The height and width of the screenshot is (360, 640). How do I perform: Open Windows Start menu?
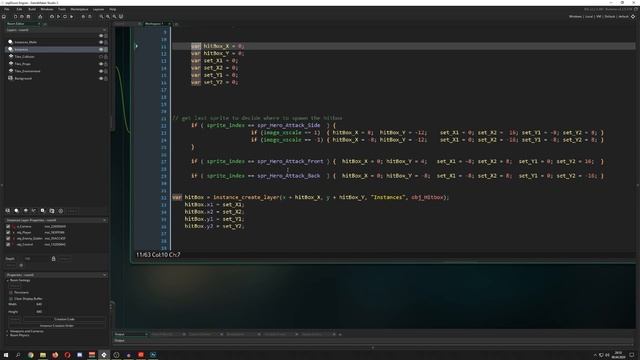6,355
